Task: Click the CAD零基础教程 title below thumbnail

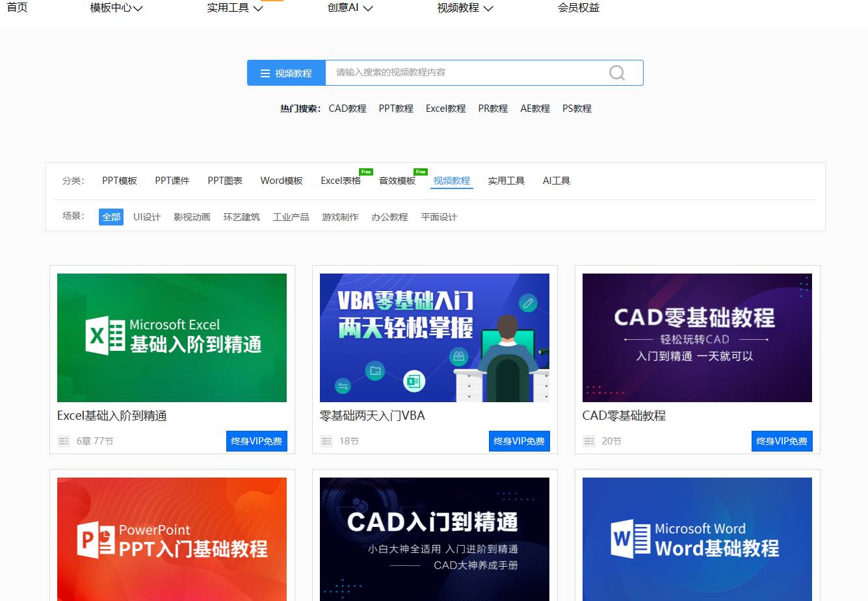Action: coord(624,416)
